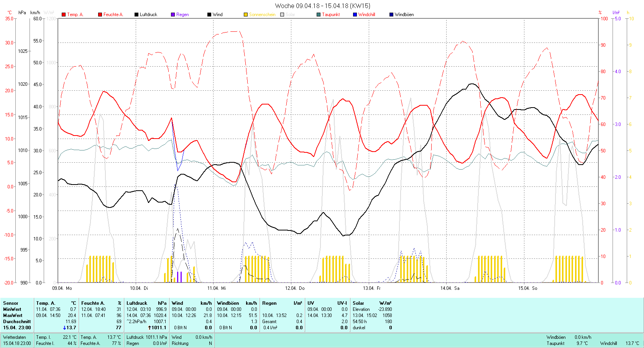
Task: Click the 13.04. Fr date label
Action: pos(372,288)
